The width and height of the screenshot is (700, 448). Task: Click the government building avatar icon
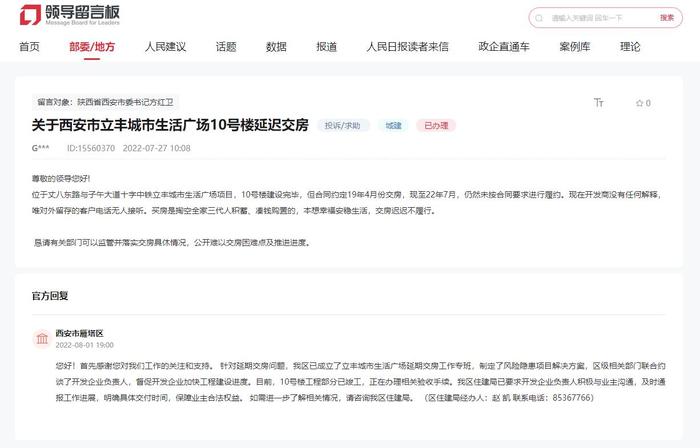pos(42,339)
